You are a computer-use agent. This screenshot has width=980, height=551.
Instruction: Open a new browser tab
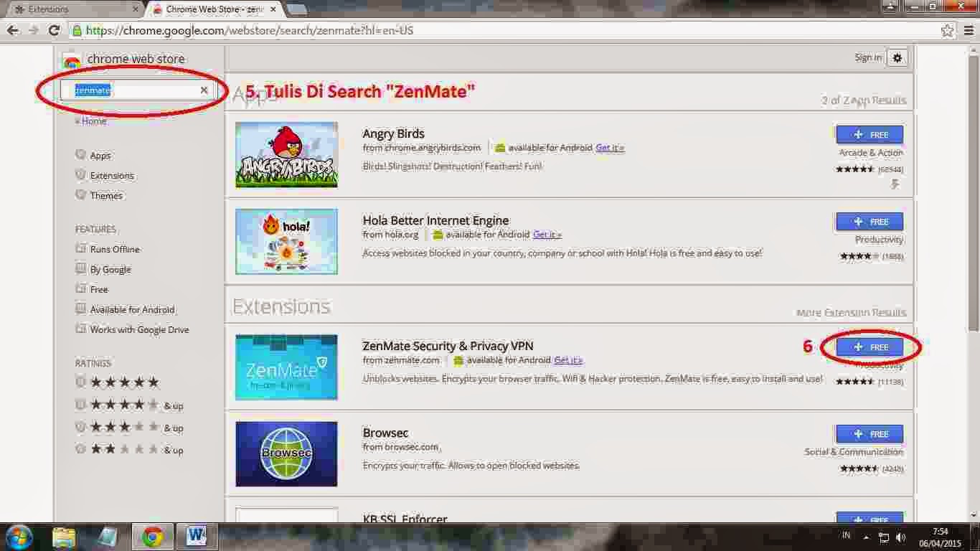pyautogui.click(x=297, y=9)
